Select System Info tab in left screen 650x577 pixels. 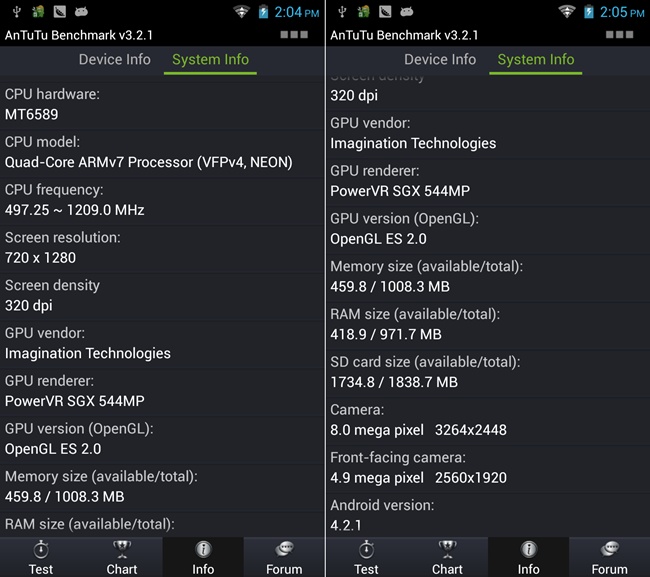[211, 60]
